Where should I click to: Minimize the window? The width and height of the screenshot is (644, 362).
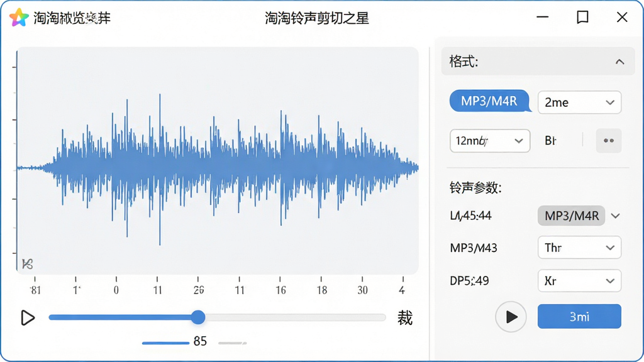pyautogui.click(x=543, y=17)
